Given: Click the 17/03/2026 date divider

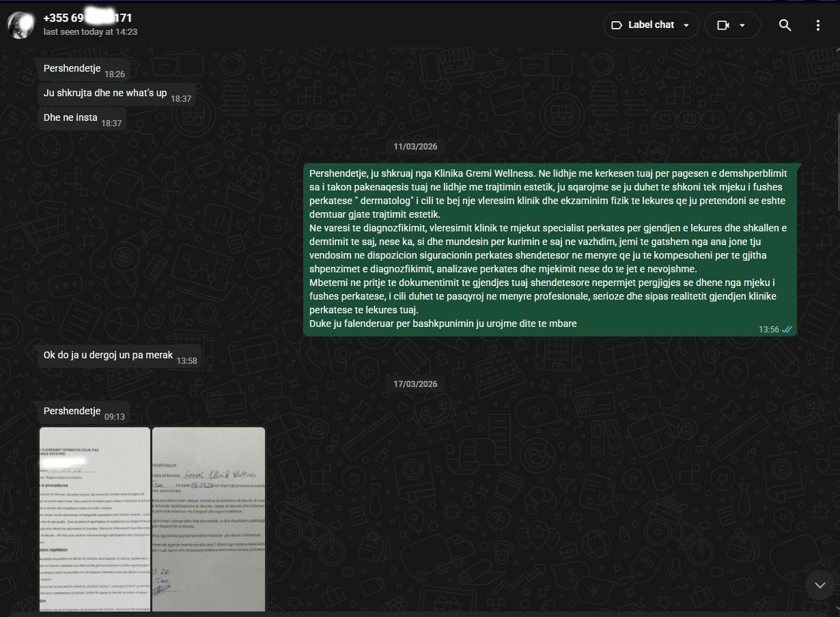Looking at the screenshot, I should click(x=415, y=384).
